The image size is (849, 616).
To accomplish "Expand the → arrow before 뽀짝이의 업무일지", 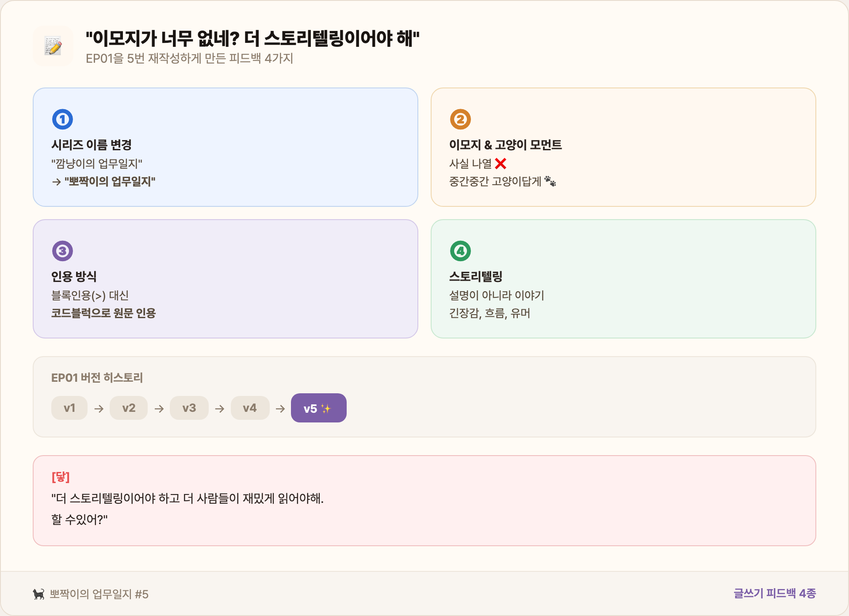I will (57, 180).
